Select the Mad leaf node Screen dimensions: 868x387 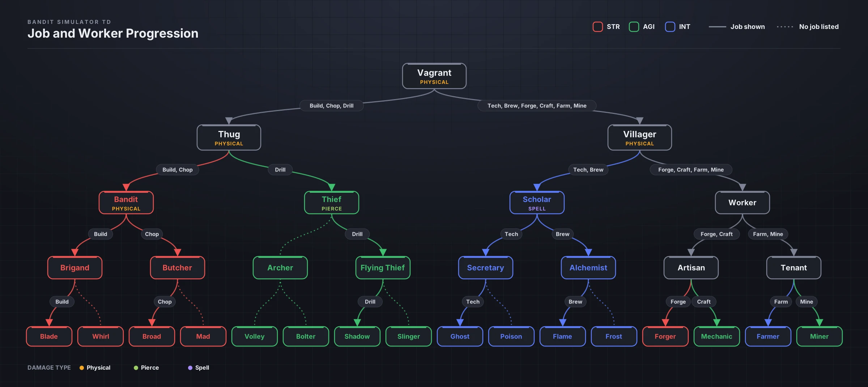pyautogui.click(x=203, y=336)
